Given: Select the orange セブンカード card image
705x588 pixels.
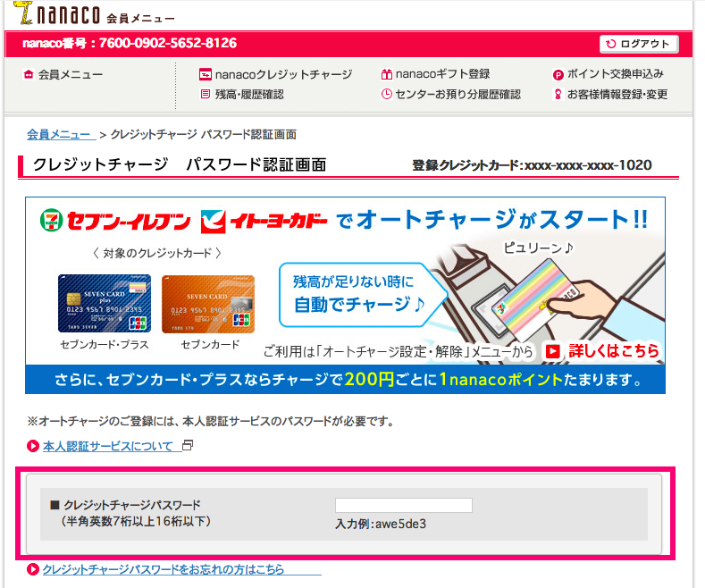Looking at the screenshot, I should pyautogui.click(x=208, y=304).
